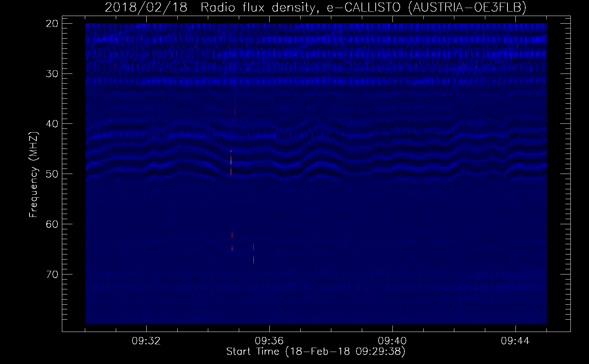The image size is (589, 364).
Task: Click the '70' frequency tick label
Action: click(52, 274)
